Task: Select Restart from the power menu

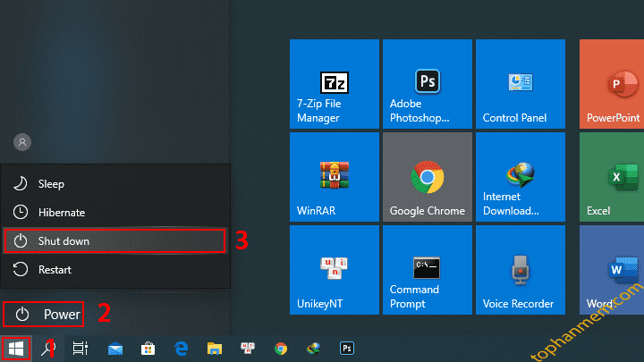Action: [x=55, y=269]
